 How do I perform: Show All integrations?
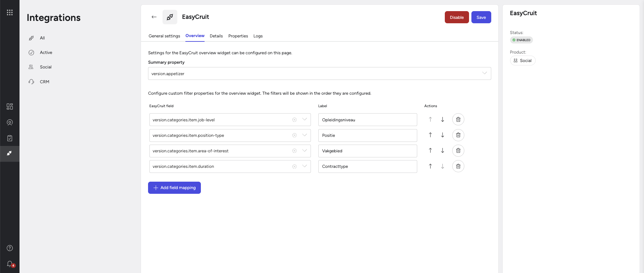42,38
